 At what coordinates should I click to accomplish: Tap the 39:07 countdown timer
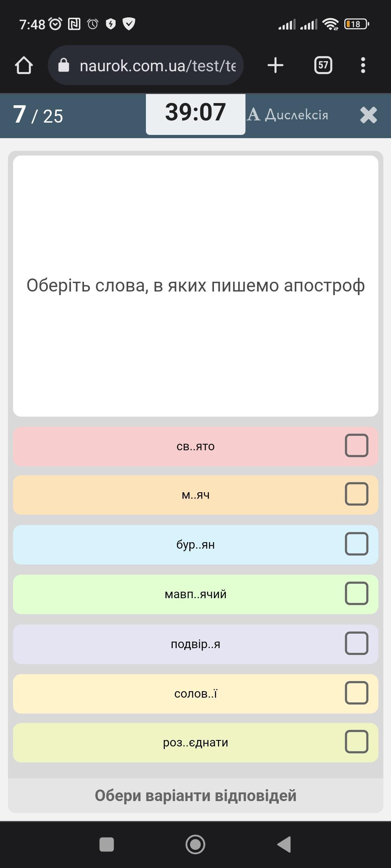pyautogui.click(x=195, y=113)
